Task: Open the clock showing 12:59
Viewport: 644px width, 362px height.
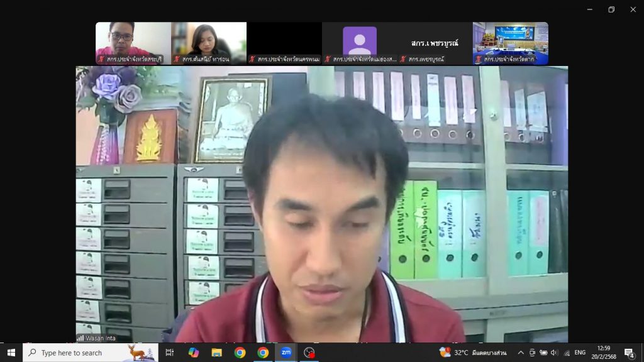Action: pos(605,353)
